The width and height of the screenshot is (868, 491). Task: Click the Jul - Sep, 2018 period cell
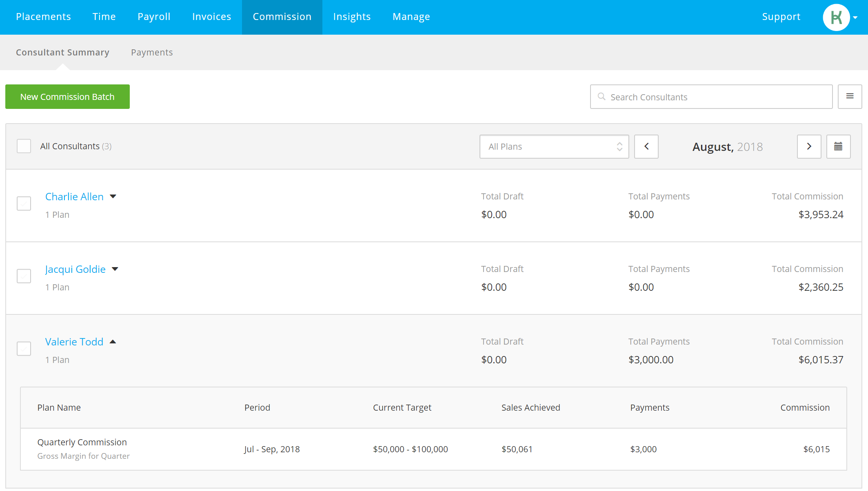tap(272, 449)
